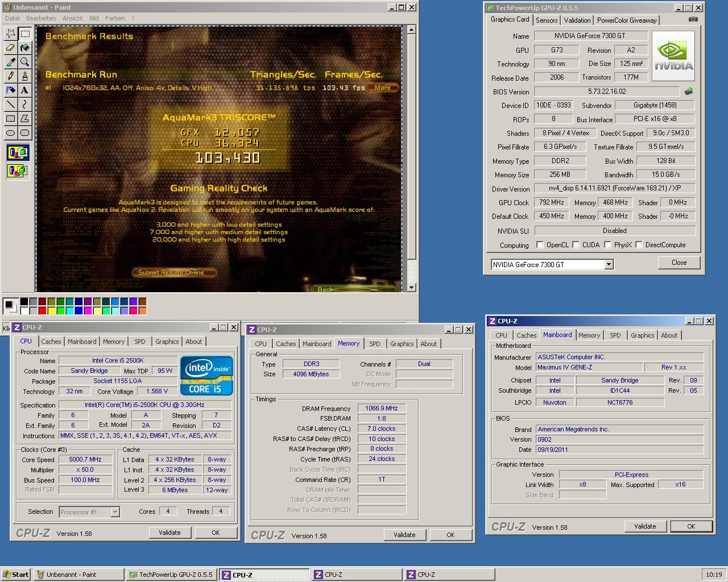
Task: Switch to Unbenannt - Paint on the taskbar
Action: (x=78, y=575)
